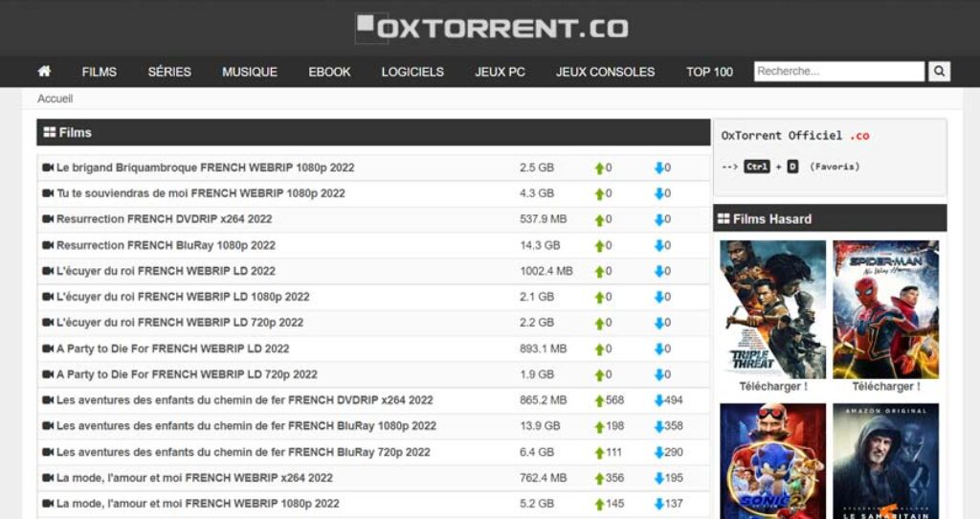
Task: Open the Sonic 2 poster
Action: (x=772, y=461)
